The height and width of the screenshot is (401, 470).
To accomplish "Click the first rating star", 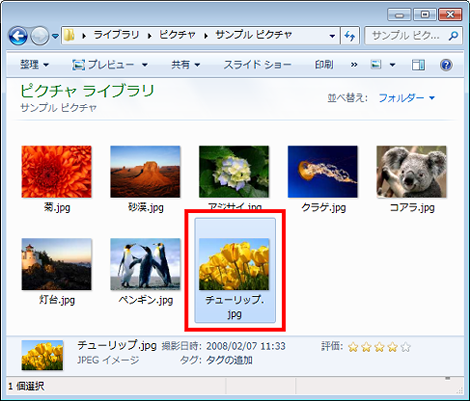I will 353,347.
